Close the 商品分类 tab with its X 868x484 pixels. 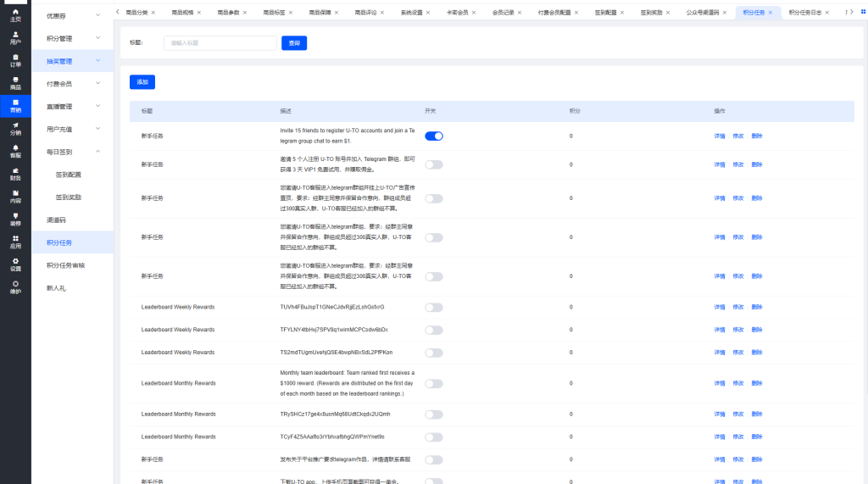click(153, 13)
